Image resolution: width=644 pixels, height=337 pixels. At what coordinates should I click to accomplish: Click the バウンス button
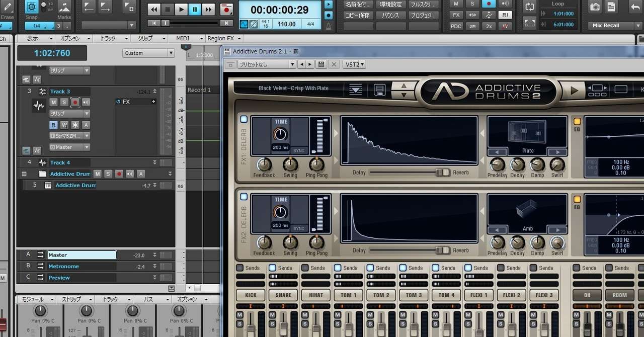390,15
